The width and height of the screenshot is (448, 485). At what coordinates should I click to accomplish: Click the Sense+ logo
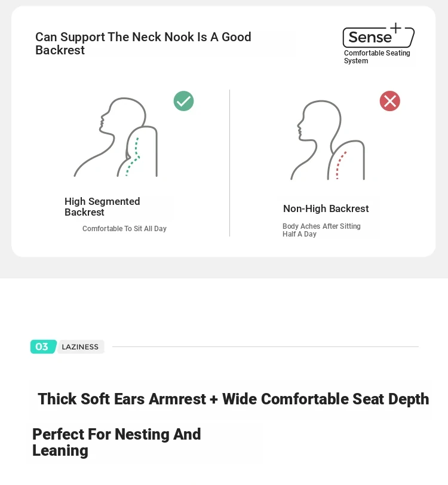[378, 35]
